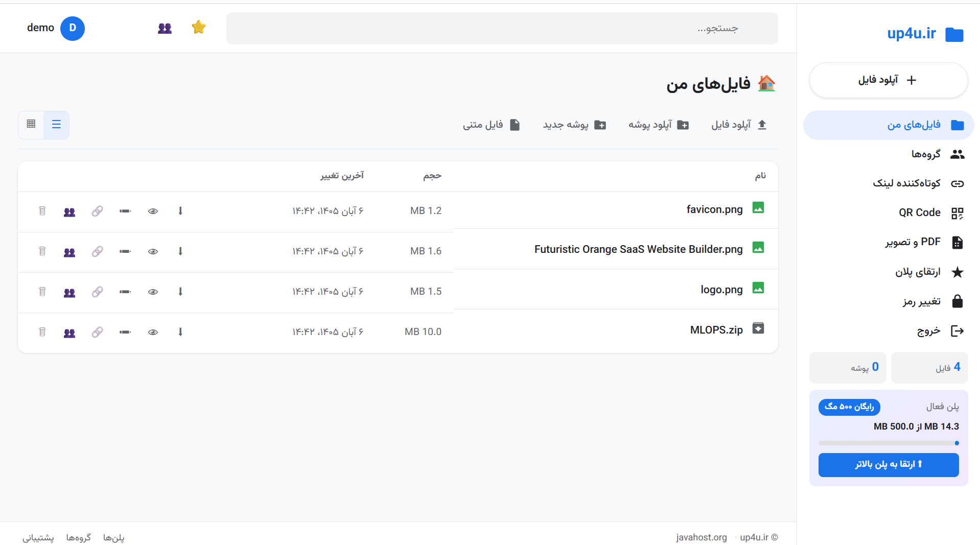Preview Futuristic Orange SaaS Website Builder.png
The image size is (980, 545).
153,251
